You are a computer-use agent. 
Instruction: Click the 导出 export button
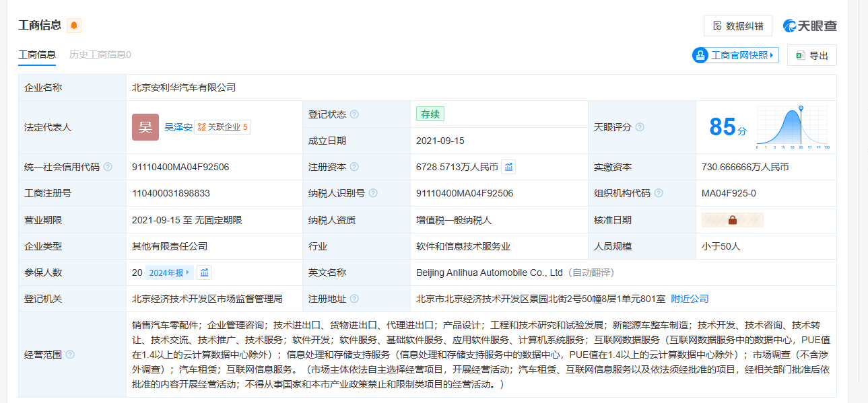click(x=811, y=55)
